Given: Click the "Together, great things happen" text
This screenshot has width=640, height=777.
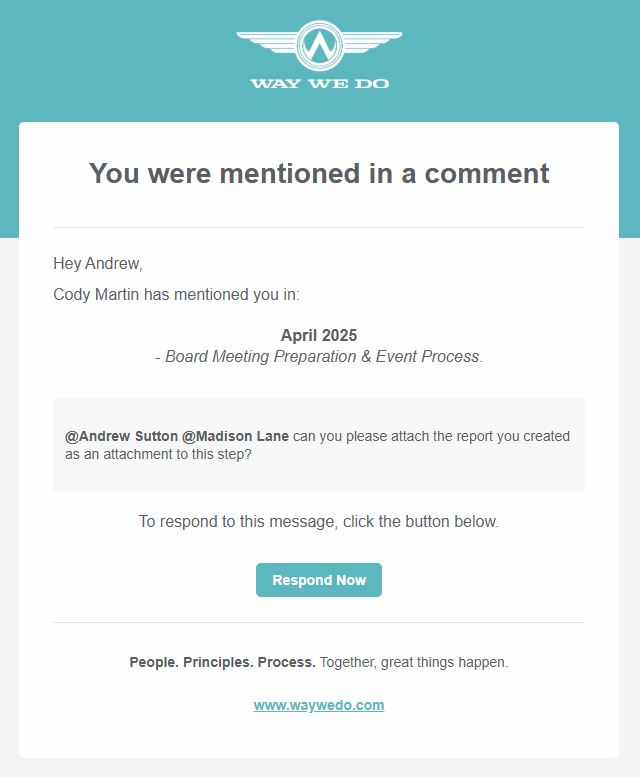Looking at the screenshot, I should [x=414, y=662].
